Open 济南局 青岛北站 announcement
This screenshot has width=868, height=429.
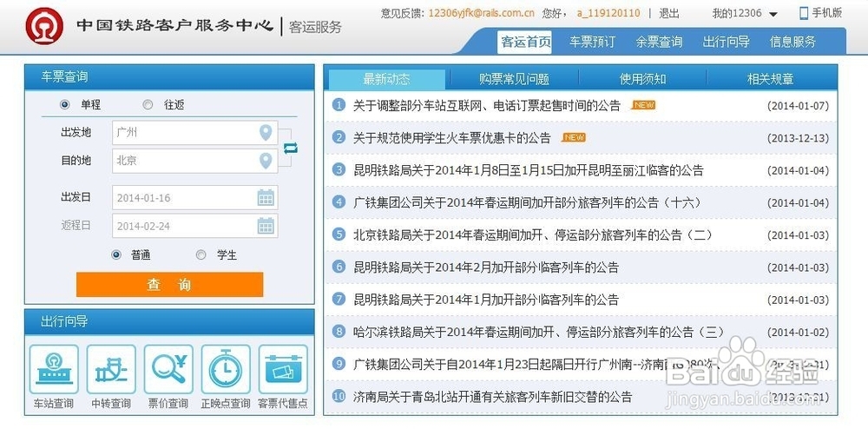point(493,397)
